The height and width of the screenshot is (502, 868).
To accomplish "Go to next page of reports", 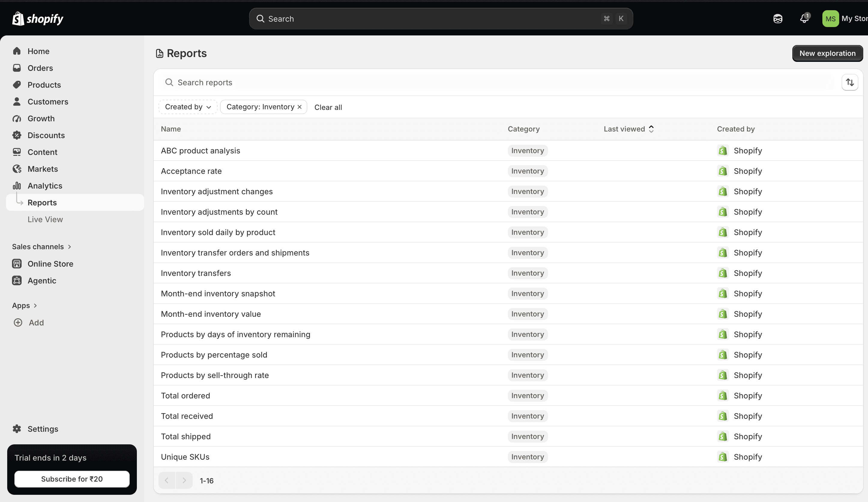I will [x=184, y=480].
